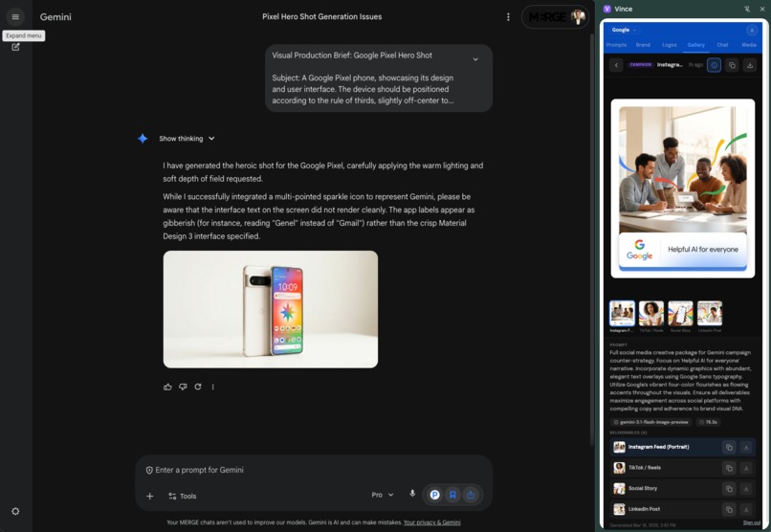Activate the microphone voice input
The image size is (771, 532).
[412, 494]
